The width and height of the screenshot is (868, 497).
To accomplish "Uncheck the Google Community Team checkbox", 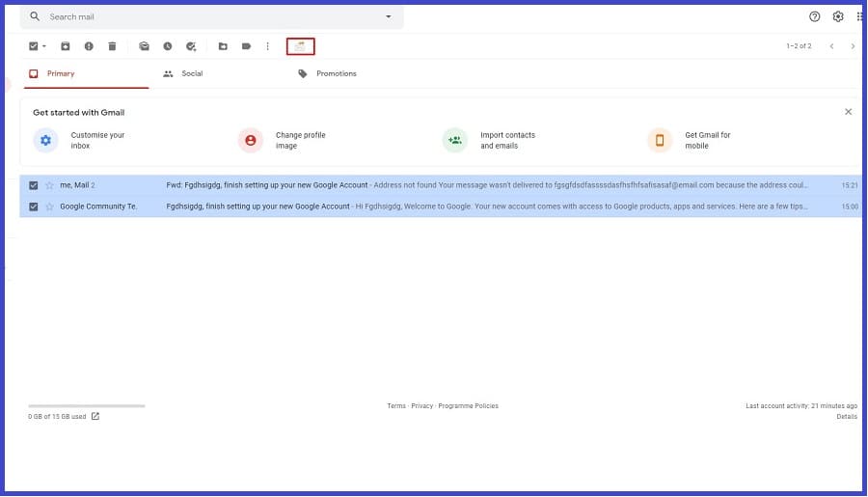I will [33, 207].
